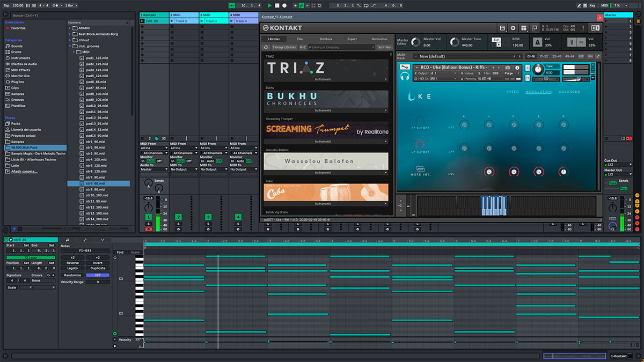Open Bukhu Chronicles Instruments dropdown
This screenshot has height=362, width=644.
(x=386, y=110)
